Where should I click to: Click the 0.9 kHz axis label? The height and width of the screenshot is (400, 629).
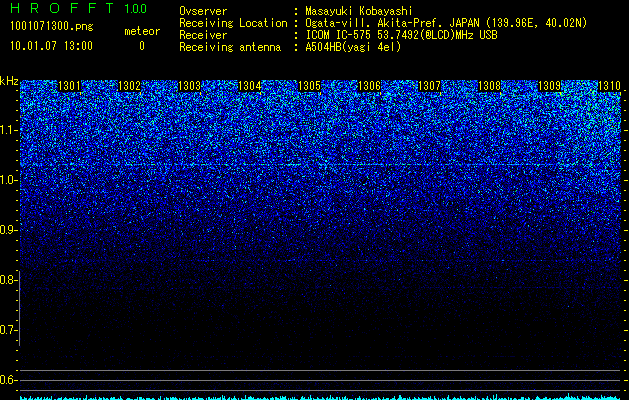tap(8, 230)
